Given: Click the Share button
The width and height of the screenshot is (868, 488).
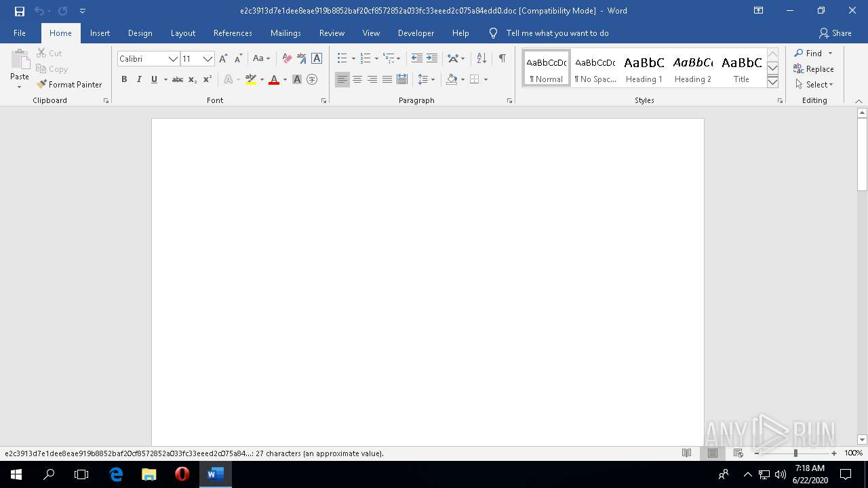Looking at the screenshot, I should point(835,33).
